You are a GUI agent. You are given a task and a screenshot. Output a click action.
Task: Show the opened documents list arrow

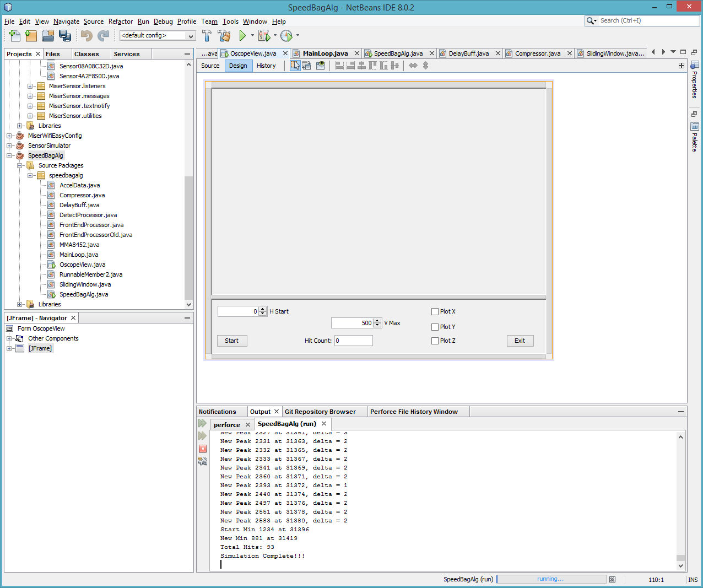673,52
